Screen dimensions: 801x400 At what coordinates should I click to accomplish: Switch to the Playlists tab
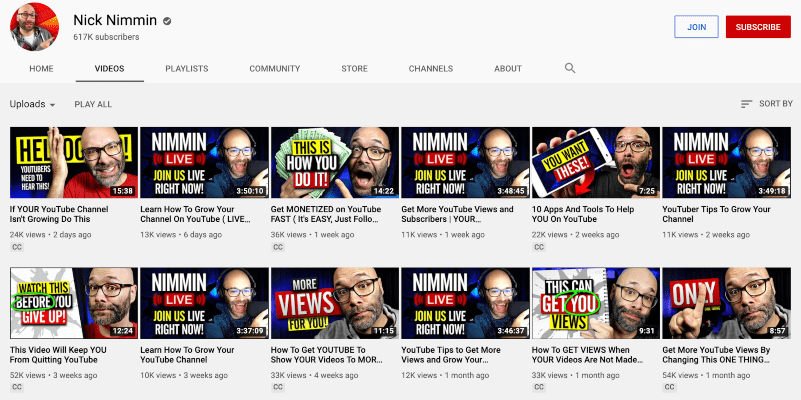[187, 69]
